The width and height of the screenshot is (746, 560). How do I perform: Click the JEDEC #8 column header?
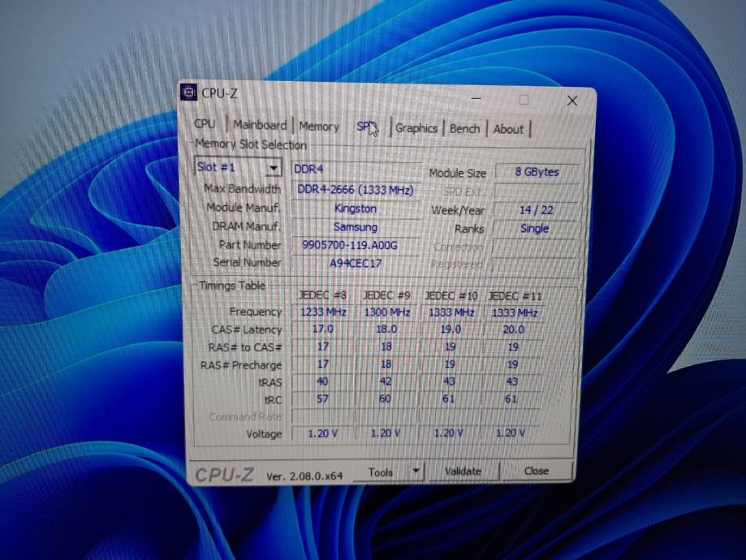322,295
